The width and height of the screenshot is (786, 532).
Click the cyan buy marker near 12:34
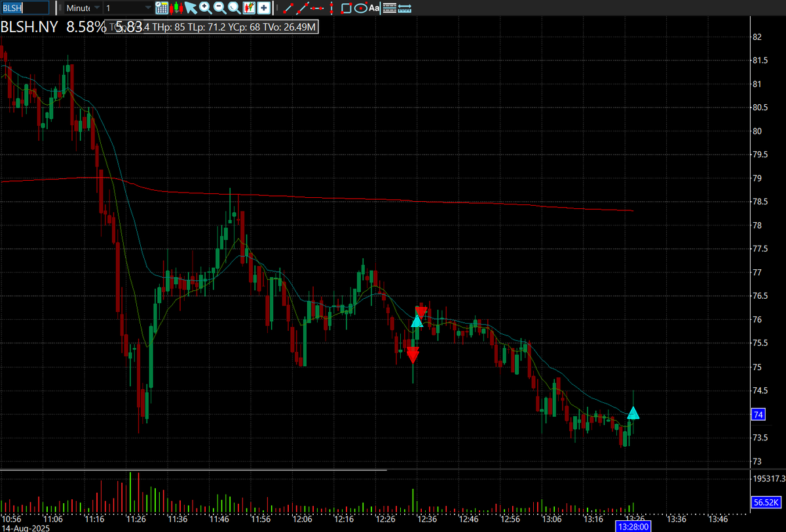[417, 321]
